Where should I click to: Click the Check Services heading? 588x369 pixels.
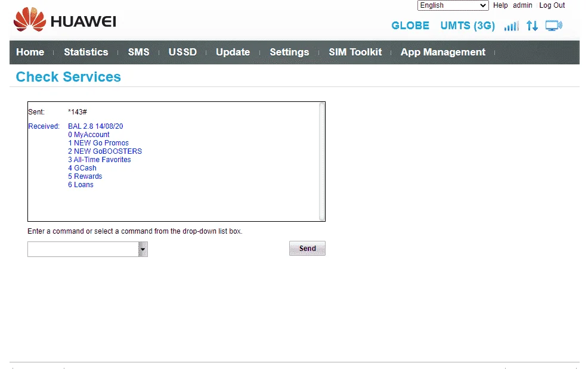point(68,77)
